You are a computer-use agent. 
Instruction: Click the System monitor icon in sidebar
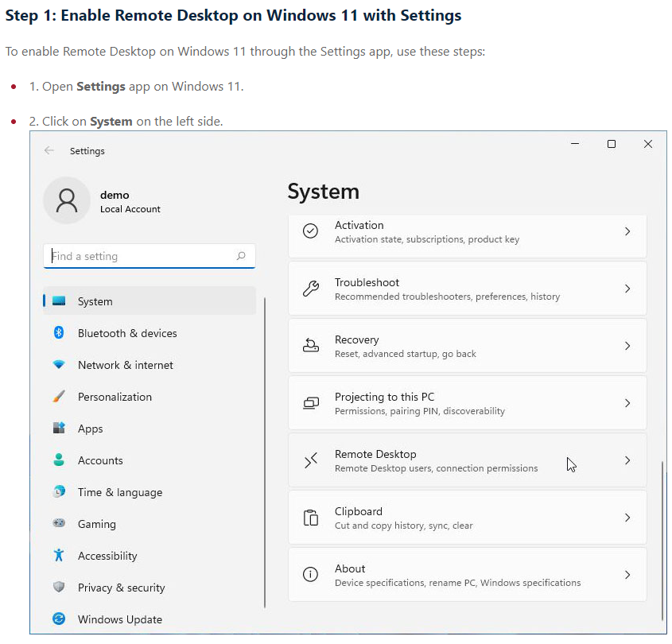59,301
